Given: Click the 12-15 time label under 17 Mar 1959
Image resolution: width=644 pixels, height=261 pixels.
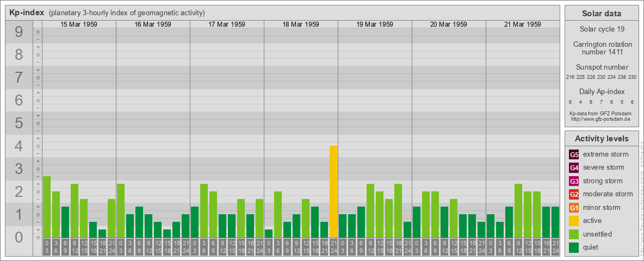Looking at the screenshot, I should pos(232,247).
